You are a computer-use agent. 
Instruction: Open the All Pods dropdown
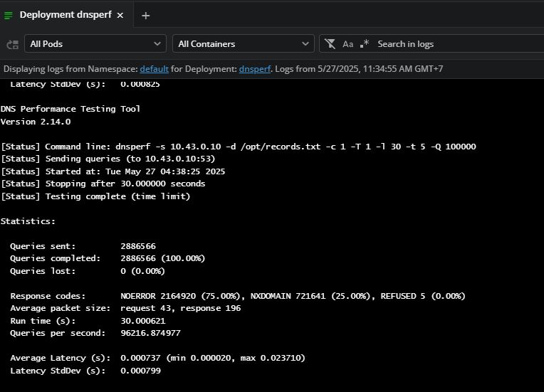click(x=95, y=43)
